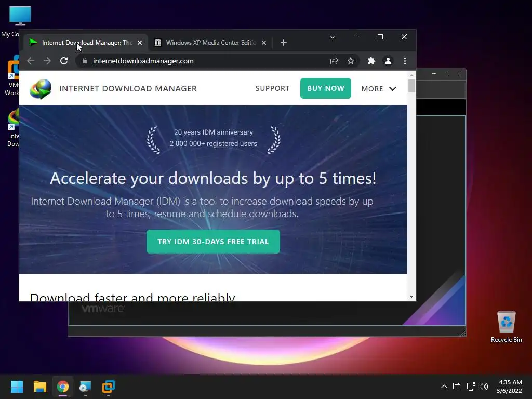
Task: Open File Explorer from the taskbar
Action: pos(39,387)
